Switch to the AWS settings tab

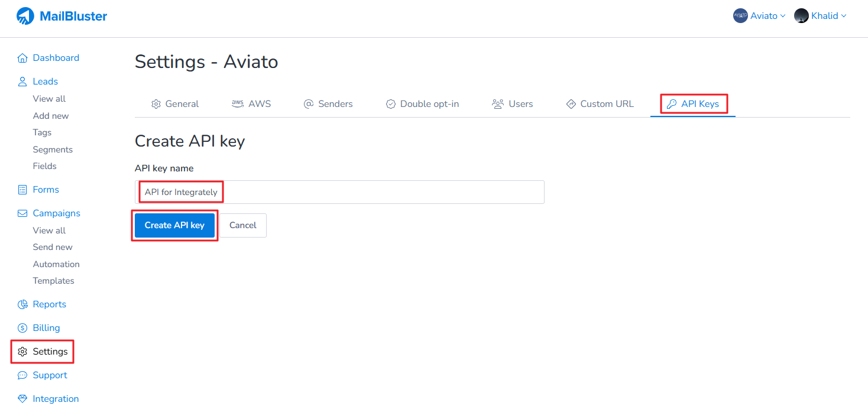pos(251,104)
